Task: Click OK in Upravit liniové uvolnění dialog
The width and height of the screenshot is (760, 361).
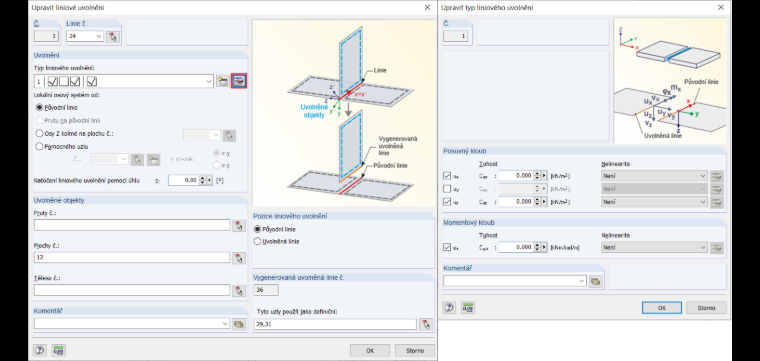Action: 370,350
